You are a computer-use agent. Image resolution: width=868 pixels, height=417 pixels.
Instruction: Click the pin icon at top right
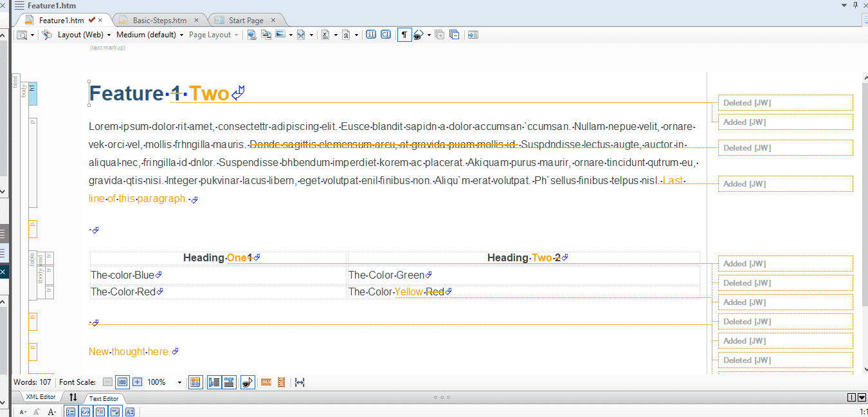pos(855,5)
